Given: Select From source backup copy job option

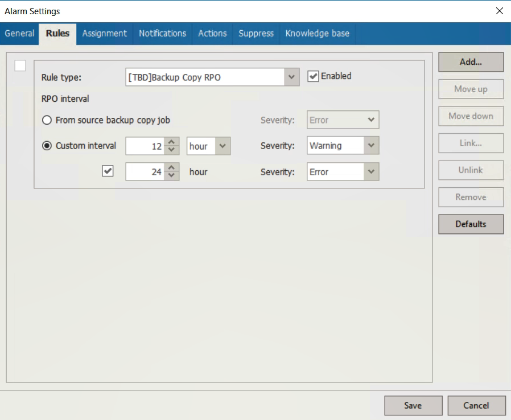Looking at the screenshot, I should coord(47,120).
